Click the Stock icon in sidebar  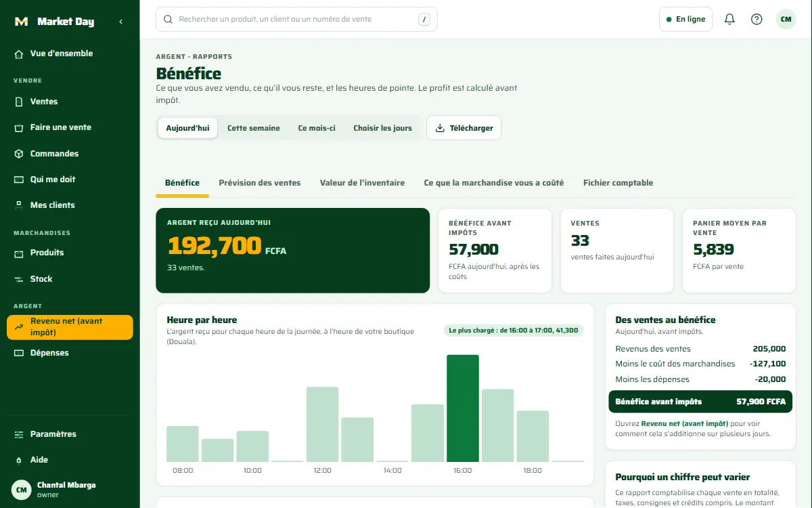pyautogui.click(x=19, y=279)
